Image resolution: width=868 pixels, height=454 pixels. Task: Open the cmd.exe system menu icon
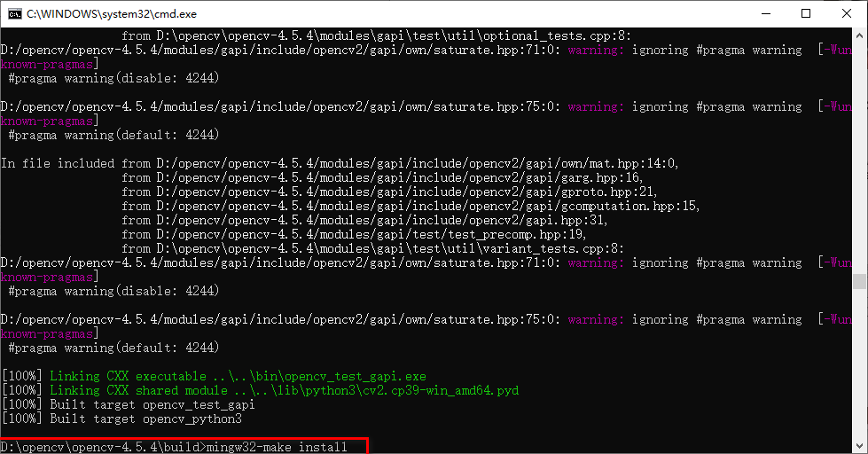pyautogui.click(x=15, y=14)
